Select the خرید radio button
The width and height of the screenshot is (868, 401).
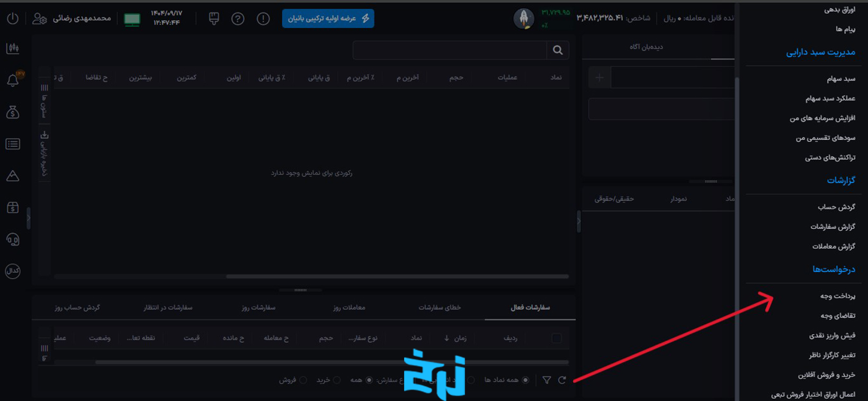coord(337,380)
